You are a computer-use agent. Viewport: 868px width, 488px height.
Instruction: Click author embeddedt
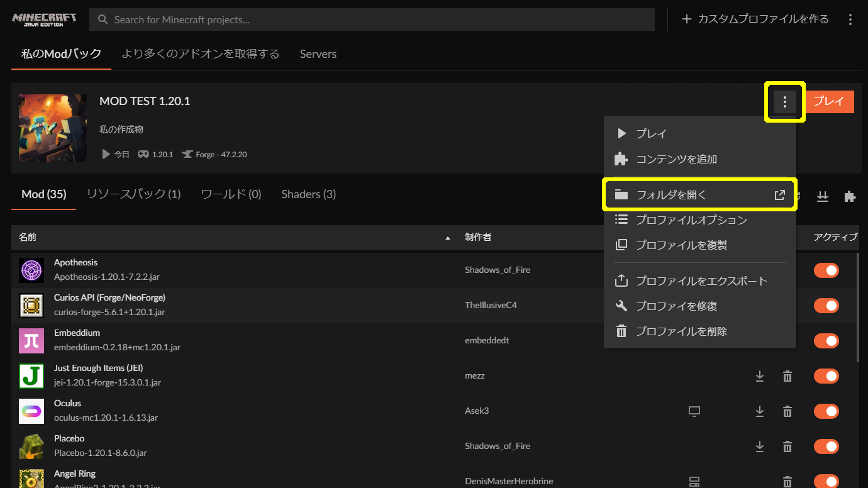(x=487, y=340)
